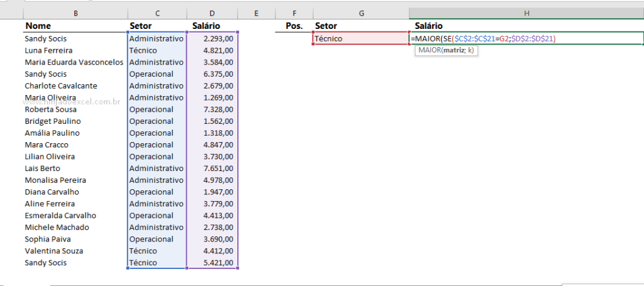Screen dimensions: 644x286
Task: Select the name Mara Cracco
Action: 47,145
